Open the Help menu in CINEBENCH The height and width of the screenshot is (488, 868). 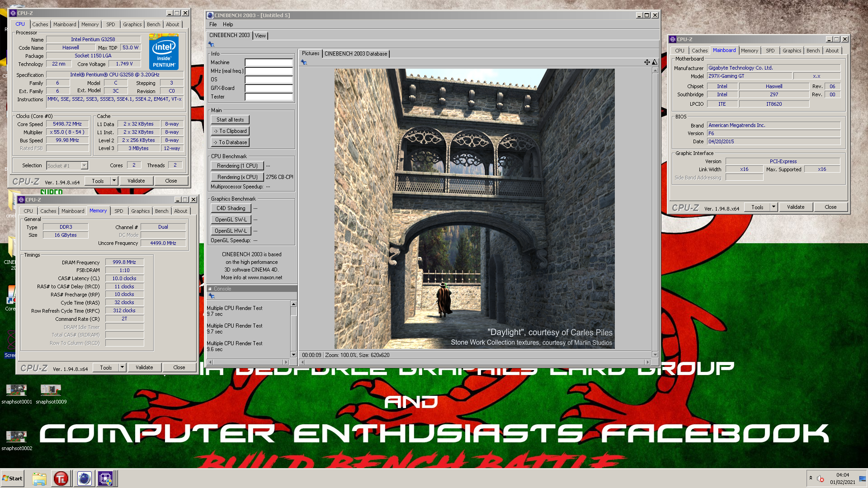pos(228,24)
